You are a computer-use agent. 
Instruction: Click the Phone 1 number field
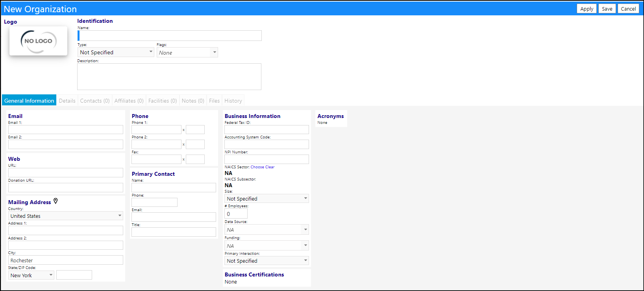(156, 129)
